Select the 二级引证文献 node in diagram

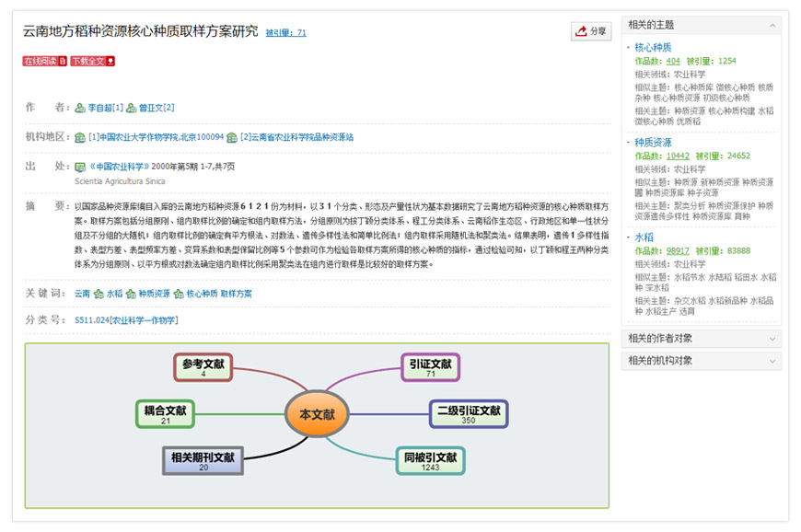tap(469, 414)
